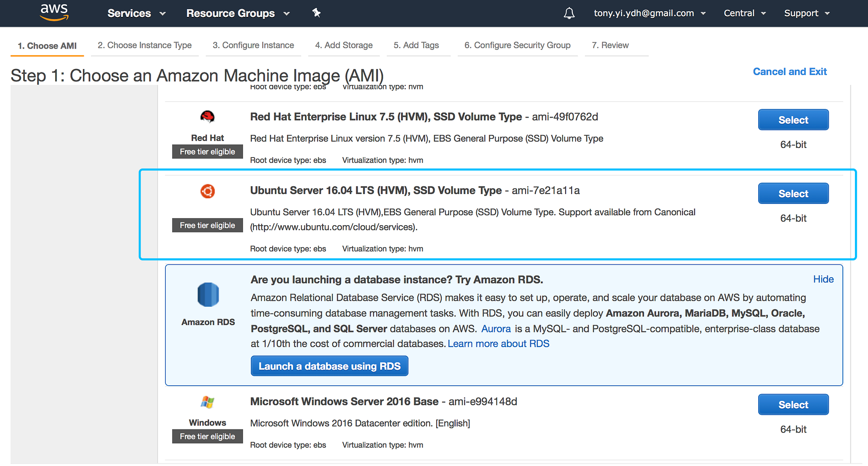Screen dimensions: 868x466
Task: Jump to the Add Storage step
Action: point(344,45)
